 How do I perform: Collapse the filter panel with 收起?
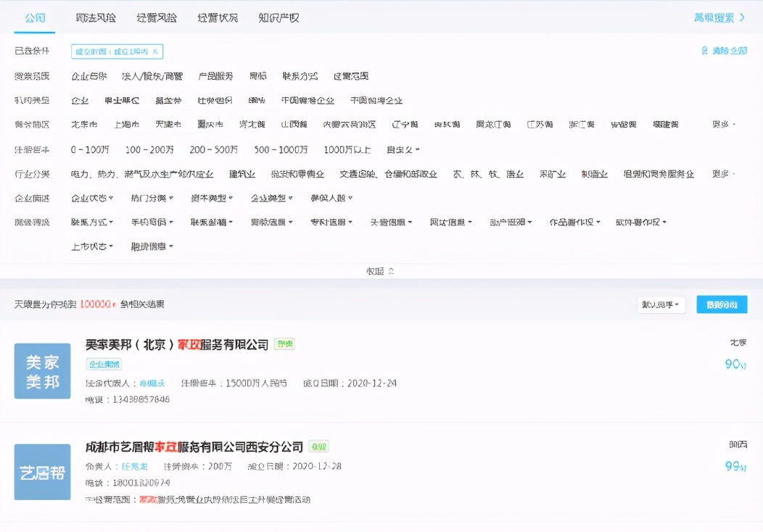380,271
